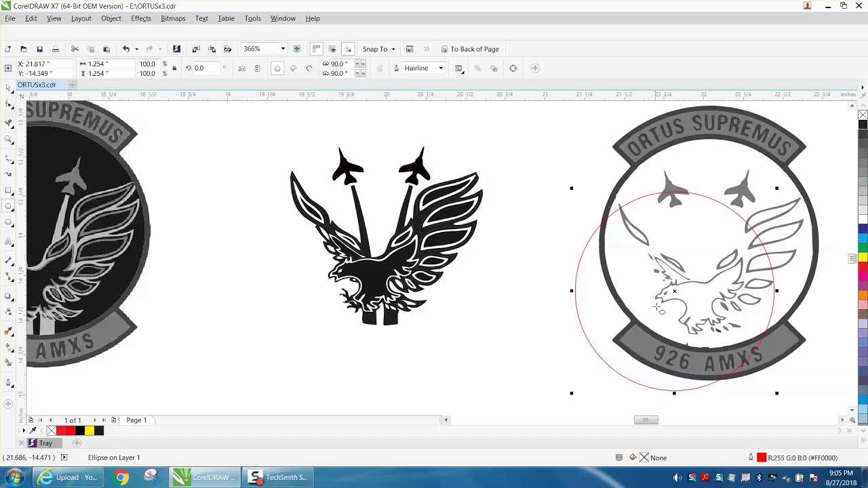The height and width of the screenshot is (488, 868).
Task: Select the Shape tool in the toolbox
Action: (x=8, y=105)
